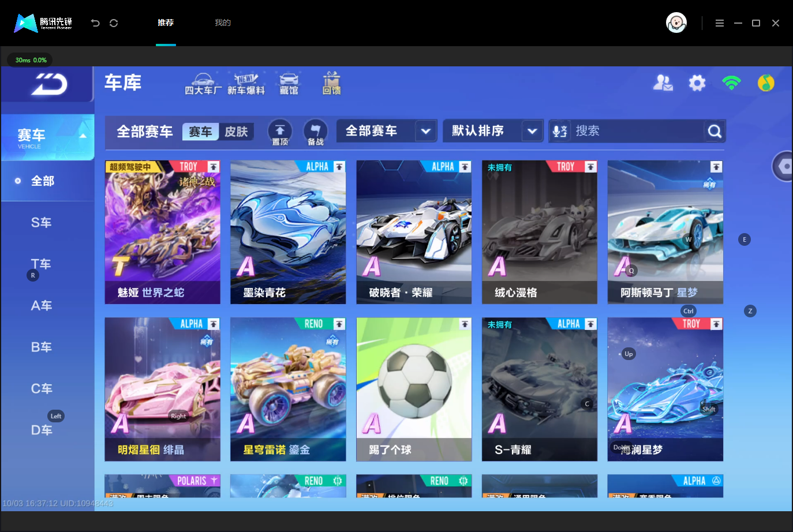Click the 置顶 pin-to-top button
The width and height of the screenshot is (793, 532).
(x=280, y=132)
